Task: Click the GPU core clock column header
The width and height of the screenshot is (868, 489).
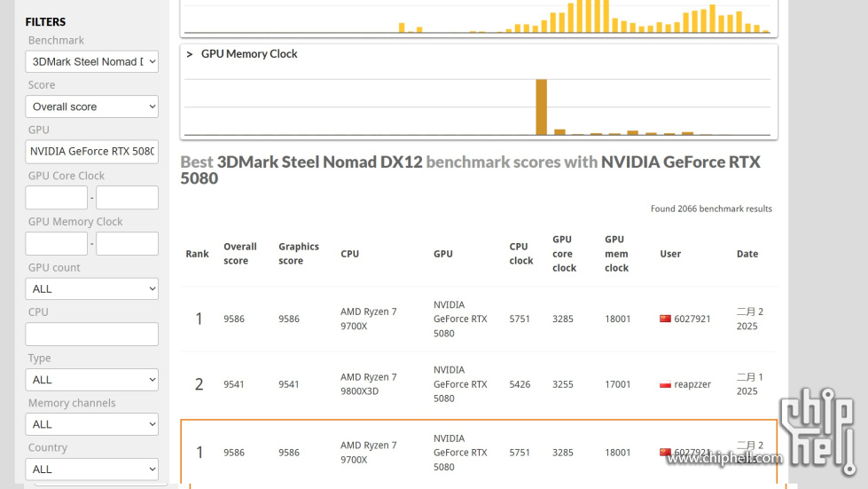Action: [564, 254]
